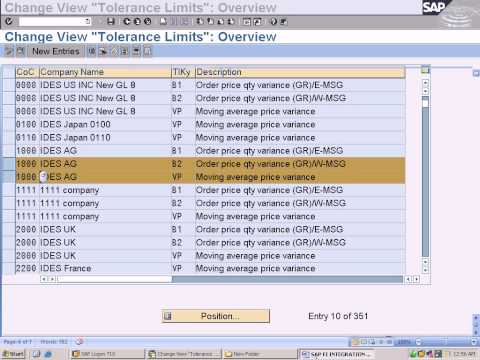Click the New Entries button

click(x=56, y=51)
